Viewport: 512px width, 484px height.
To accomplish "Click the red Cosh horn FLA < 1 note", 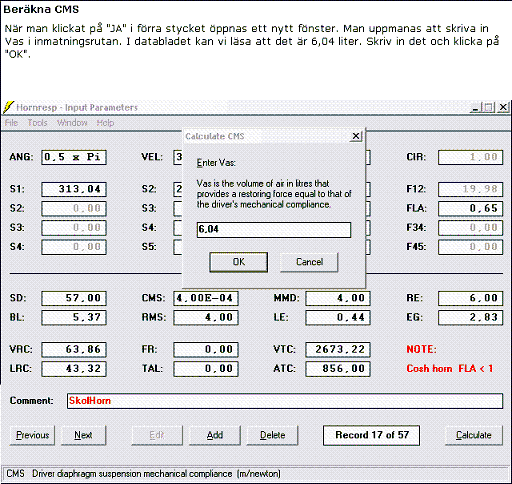I will point(449,369).
